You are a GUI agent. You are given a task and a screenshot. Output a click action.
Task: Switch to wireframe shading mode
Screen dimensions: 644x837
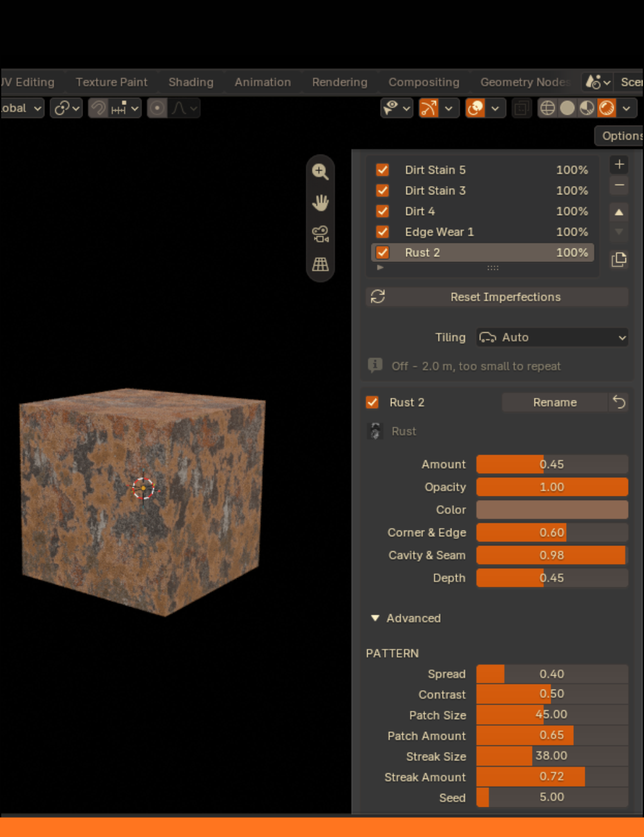click(547, 108)
